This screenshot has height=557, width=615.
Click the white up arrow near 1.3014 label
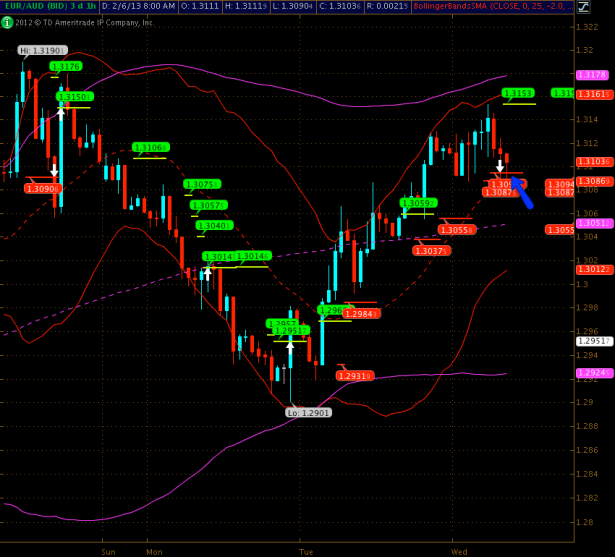tap(207, 271)
